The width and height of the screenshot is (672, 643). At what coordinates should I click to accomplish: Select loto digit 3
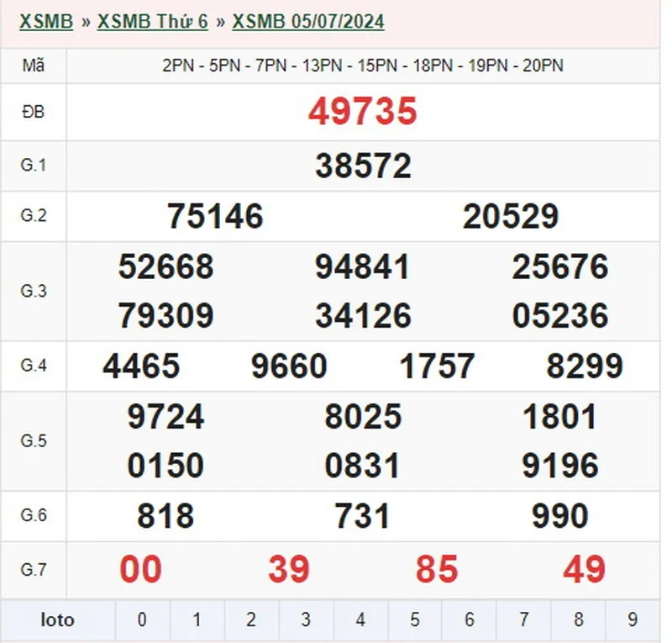point(306,620)
